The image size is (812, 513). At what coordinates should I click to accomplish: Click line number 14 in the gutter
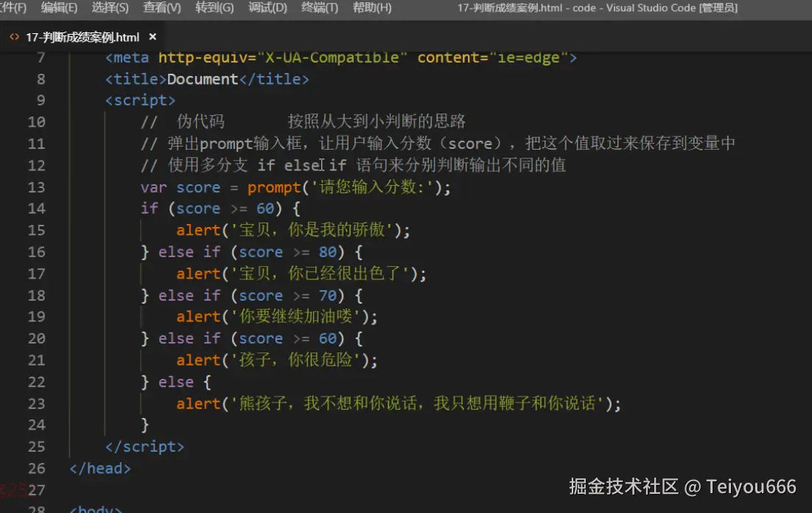(36, 209)
